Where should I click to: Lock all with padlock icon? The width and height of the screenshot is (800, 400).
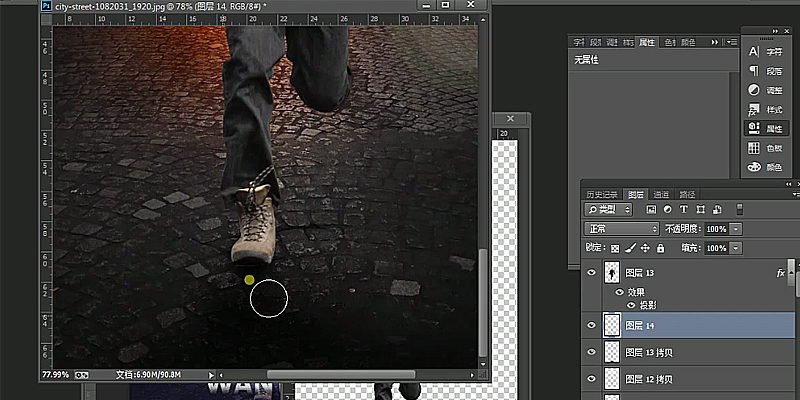(661, 248)
